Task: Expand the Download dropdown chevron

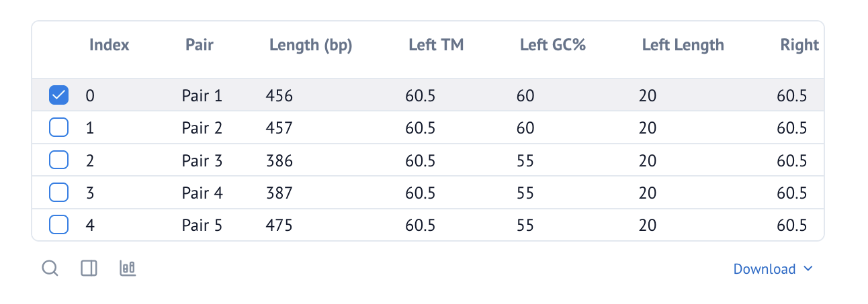Action: pyautogui.click(x=808, y=269)
